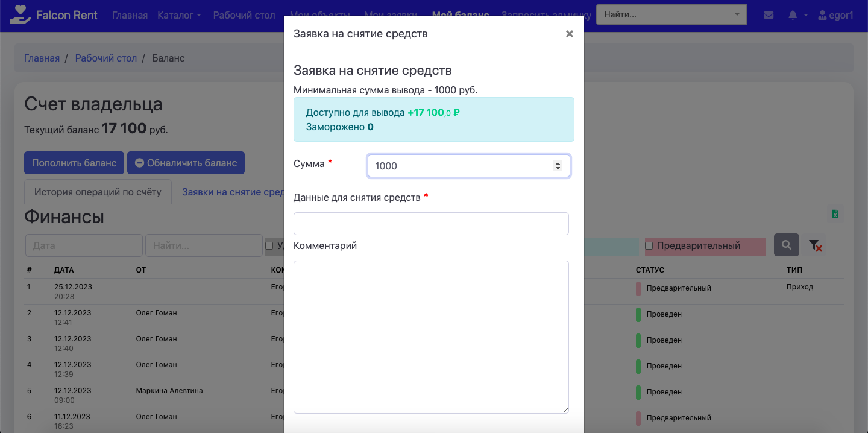Open the Найти... combo box in navbar
868x433 pixels.
click(671, 15)
